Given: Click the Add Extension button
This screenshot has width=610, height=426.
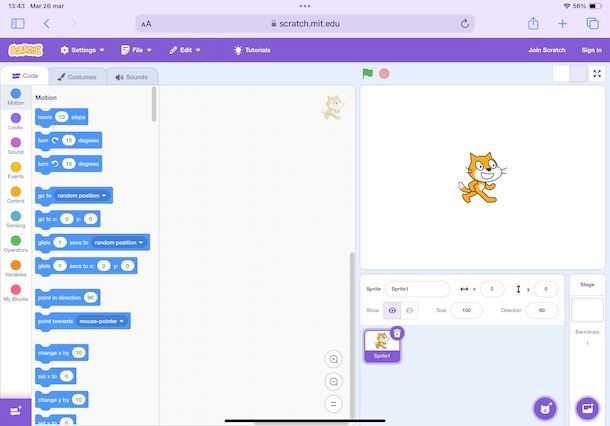Looking at the screenshot, I should (x=16, y=412).
